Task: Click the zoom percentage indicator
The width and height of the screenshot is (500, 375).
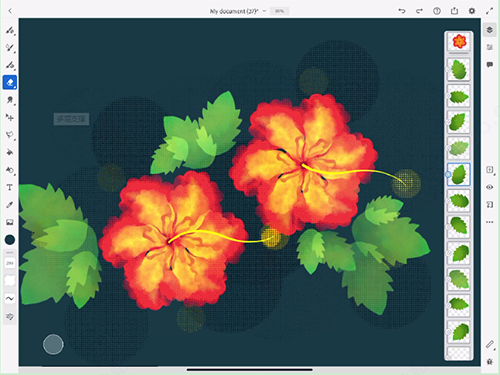Action: point(279,11)
